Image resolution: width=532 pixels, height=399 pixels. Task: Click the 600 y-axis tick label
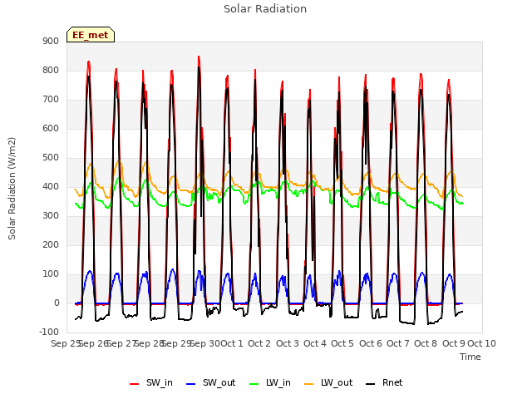point(51,128)
